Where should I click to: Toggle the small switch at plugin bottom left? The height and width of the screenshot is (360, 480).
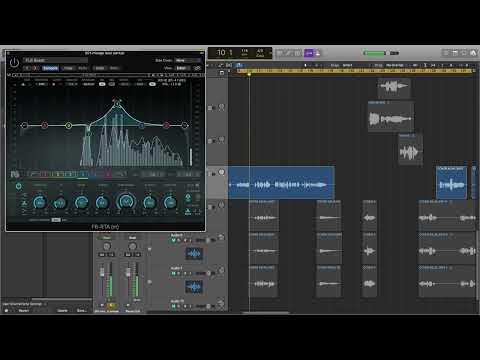click(x=56, y=220)
